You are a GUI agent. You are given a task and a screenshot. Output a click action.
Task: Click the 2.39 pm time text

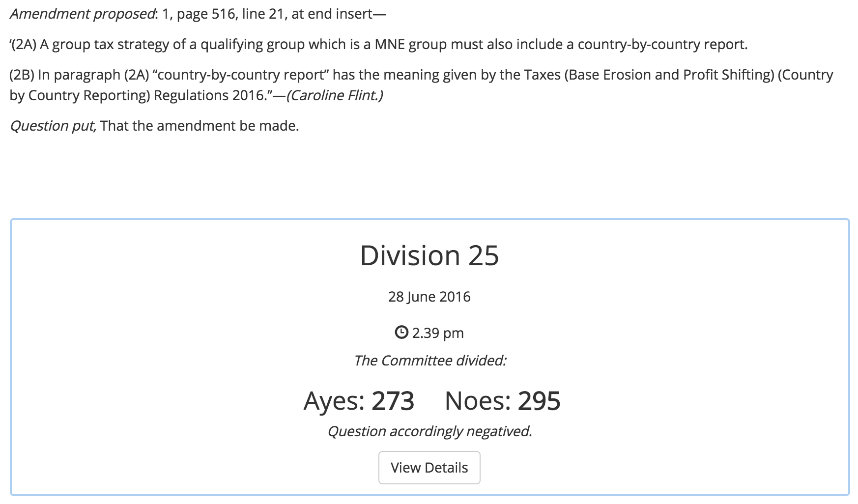tap(438, 333)
